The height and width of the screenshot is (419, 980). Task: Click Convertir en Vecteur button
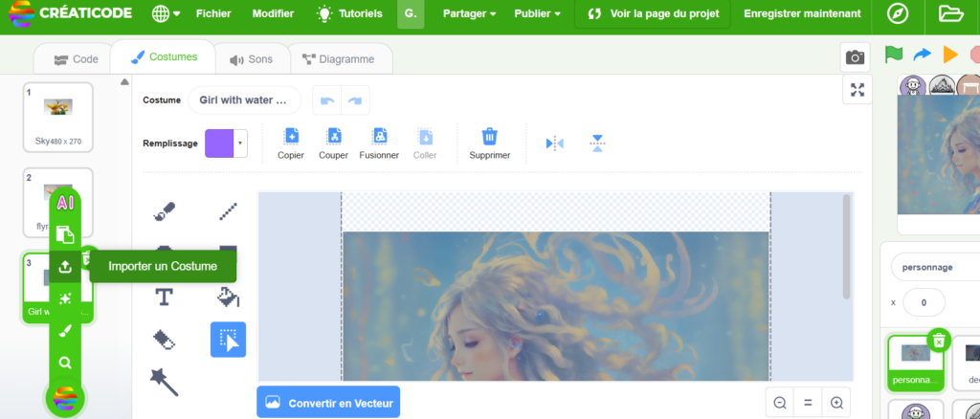click(328, 403)
